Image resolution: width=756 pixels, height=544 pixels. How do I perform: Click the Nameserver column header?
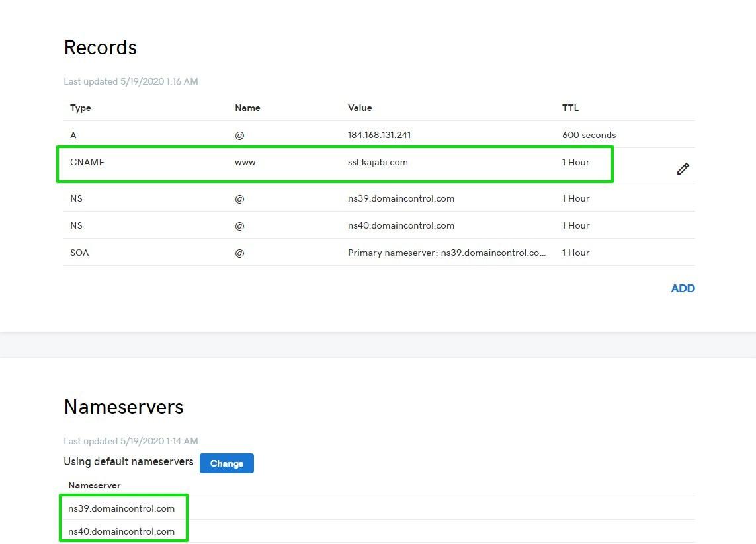95,485
